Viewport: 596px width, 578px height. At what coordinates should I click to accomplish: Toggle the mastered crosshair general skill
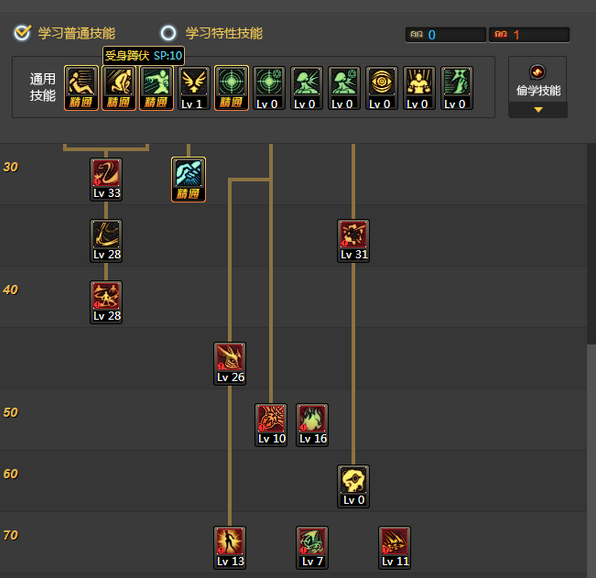pyautogui.click(x=231, y=88)
